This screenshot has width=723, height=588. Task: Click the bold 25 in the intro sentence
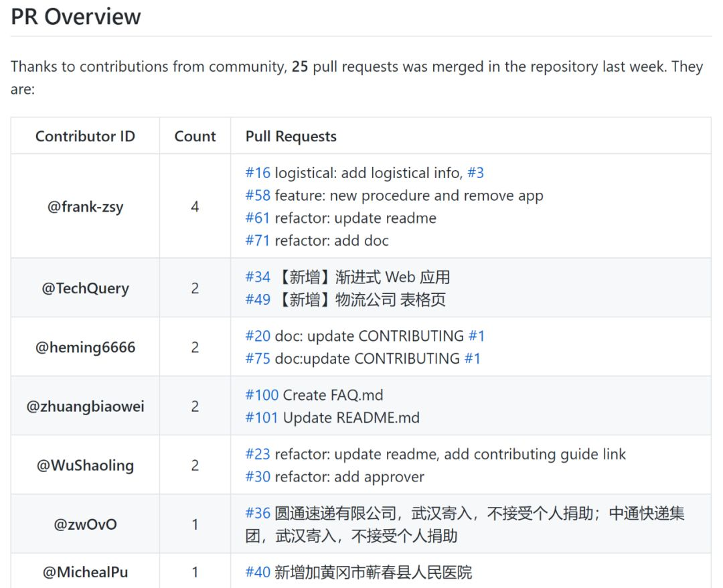300,66
